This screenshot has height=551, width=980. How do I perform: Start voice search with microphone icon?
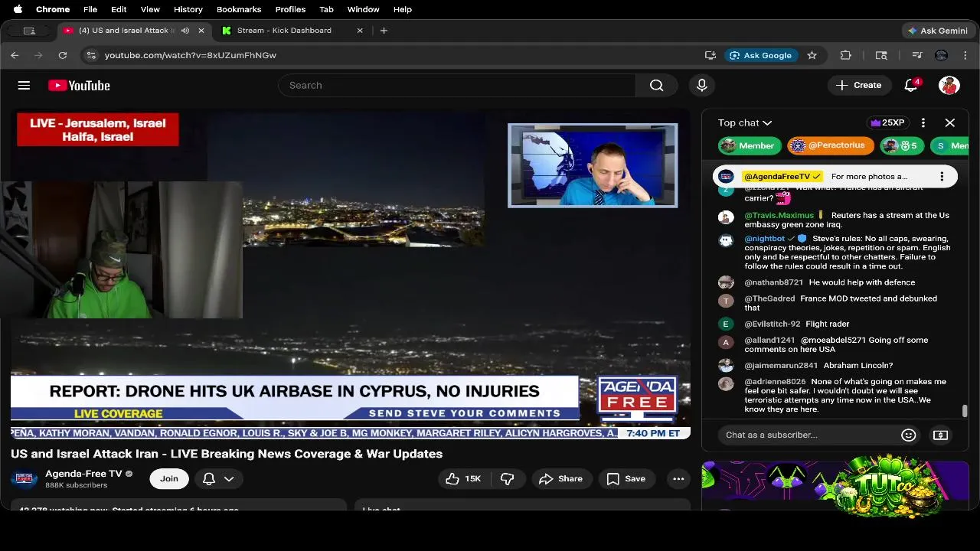tap(701, 86)
